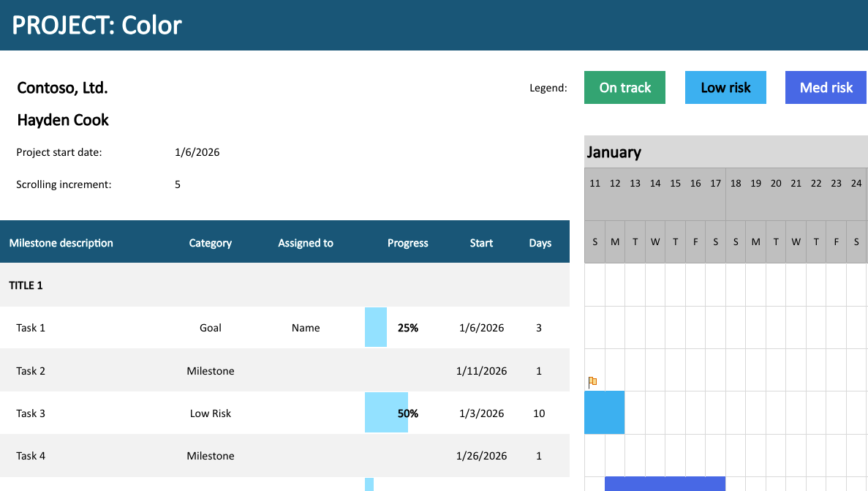Screen dimensions: 868x491
Task: Click the Scrolling increment value 5
Action: coord(178,184)
